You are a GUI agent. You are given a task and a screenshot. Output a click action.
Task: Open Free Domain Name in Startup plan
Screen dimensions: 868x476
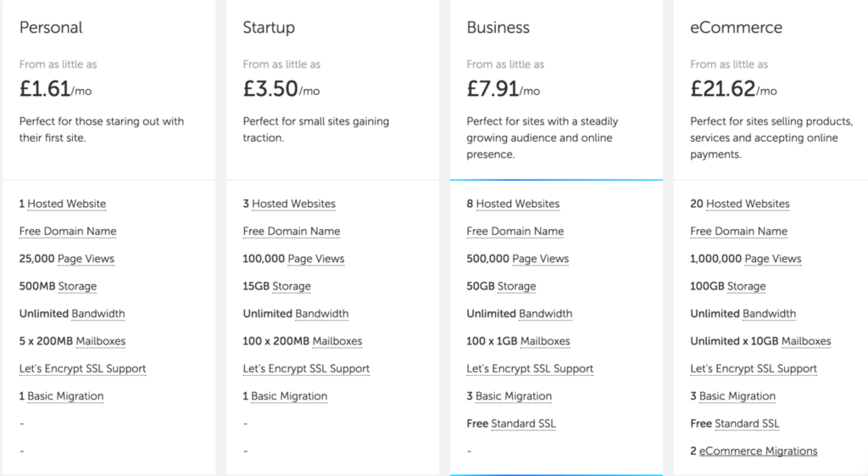(292, 231)
